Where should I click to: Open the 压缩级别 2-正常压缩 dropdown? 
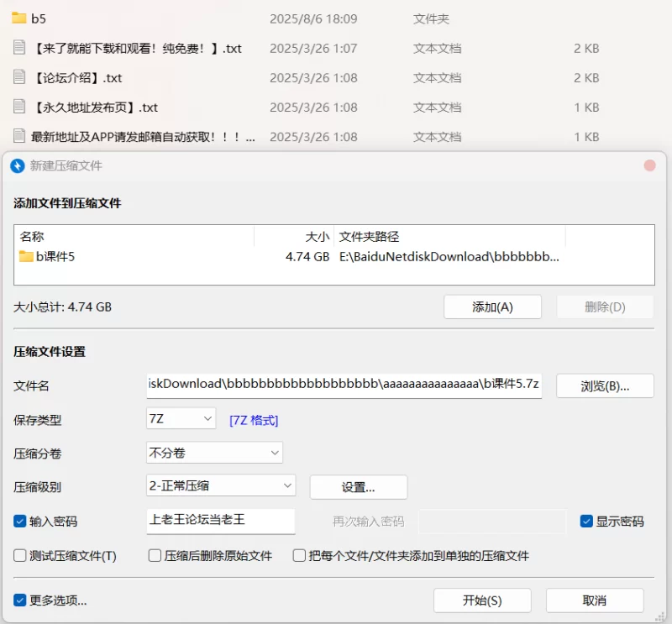click(x=221, y=485)
